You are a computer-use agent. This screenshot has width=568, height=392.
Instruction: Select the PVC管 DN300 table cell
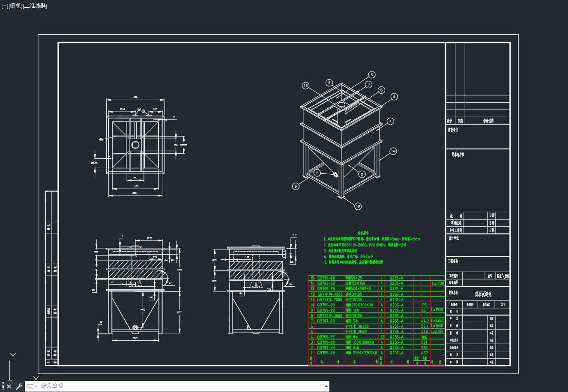coord(362,326)
